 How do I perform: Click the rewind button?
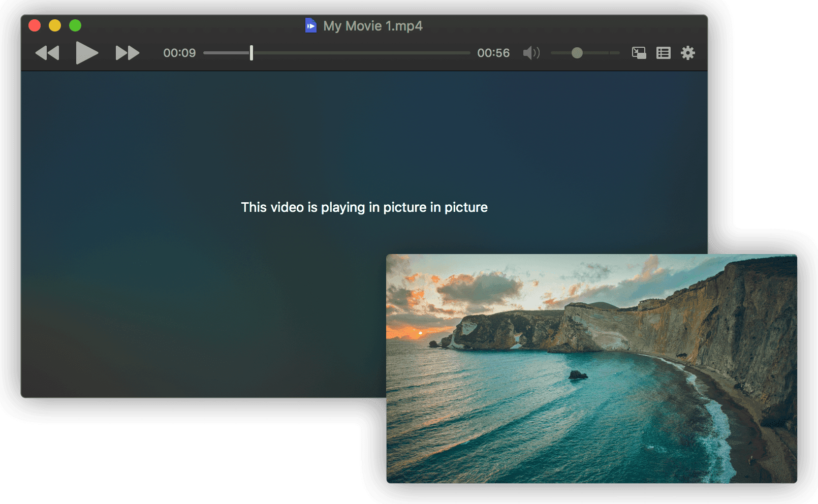pyautogui.click(x=47, y=53)
